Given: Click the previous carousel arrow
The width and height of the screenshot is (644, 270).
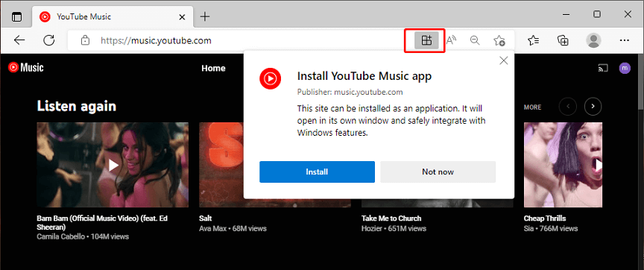Looking at the screenshot, I should (568, 107).
